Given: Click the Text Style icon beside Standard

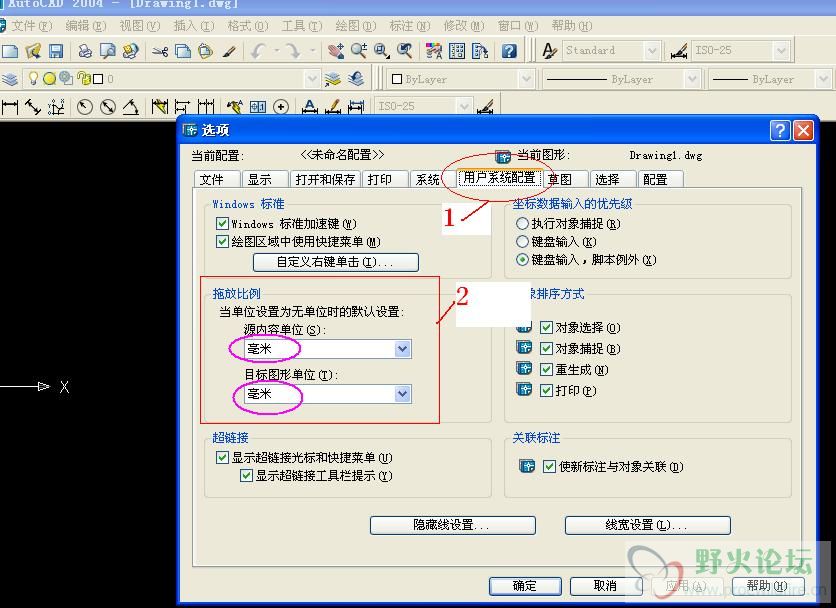Looking at the screenshot, I should pyautogui.click(x=550, y=51).
